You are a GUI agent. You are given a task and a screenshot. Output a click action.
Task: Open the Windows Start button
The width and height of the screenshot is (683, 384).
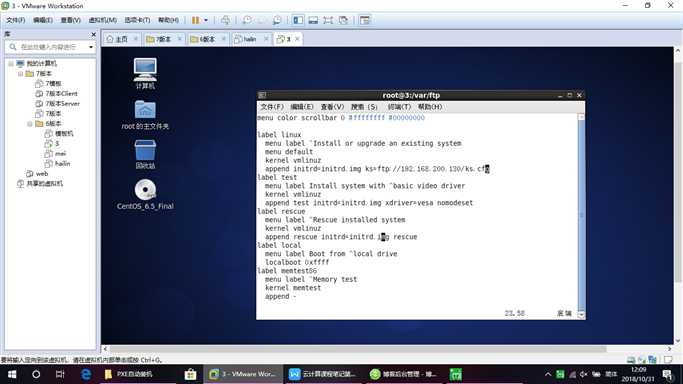[12, 374]
